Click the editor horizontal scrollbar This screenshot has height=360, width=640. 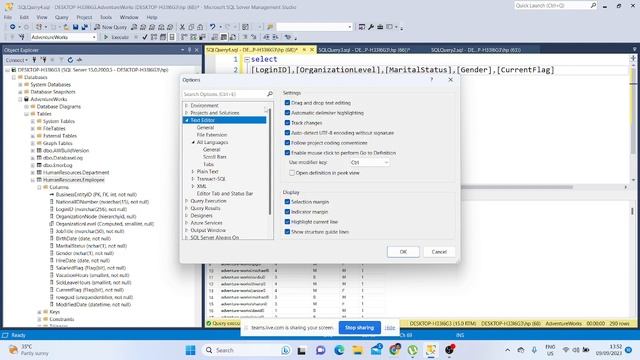tap(516, 187)
